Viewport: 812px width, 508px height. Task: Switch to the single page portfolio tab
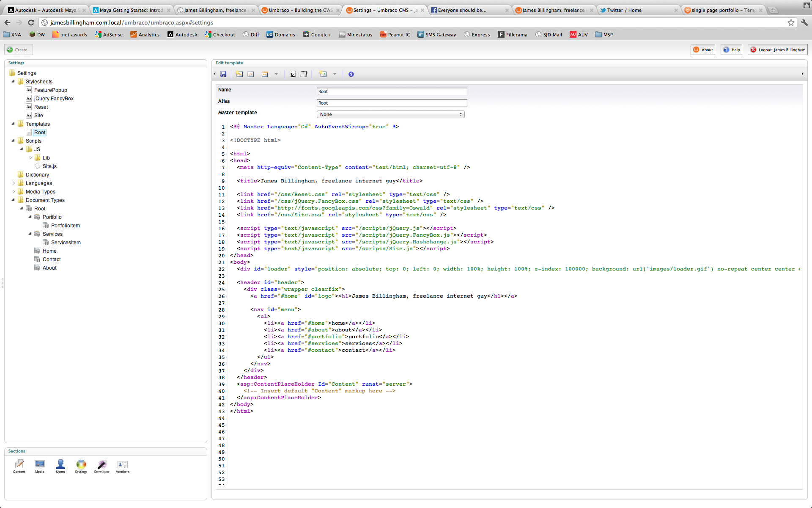click(723, 10)
